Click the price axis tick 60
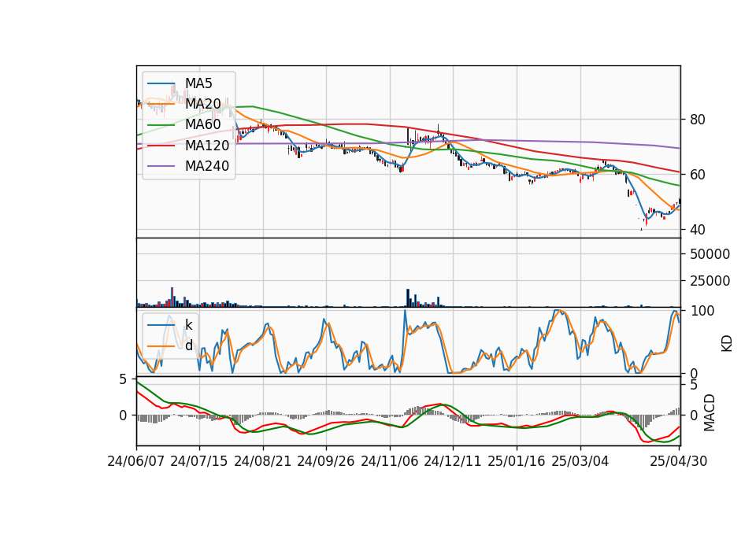Screen dimensions: 756x543 (x=697, y=175)
